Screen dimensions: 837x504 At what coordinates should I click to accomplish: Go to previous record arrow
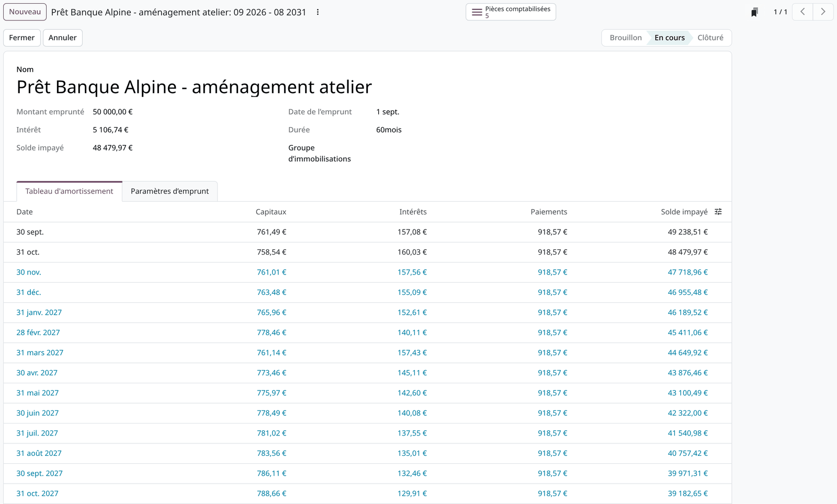tap(802, 12)
